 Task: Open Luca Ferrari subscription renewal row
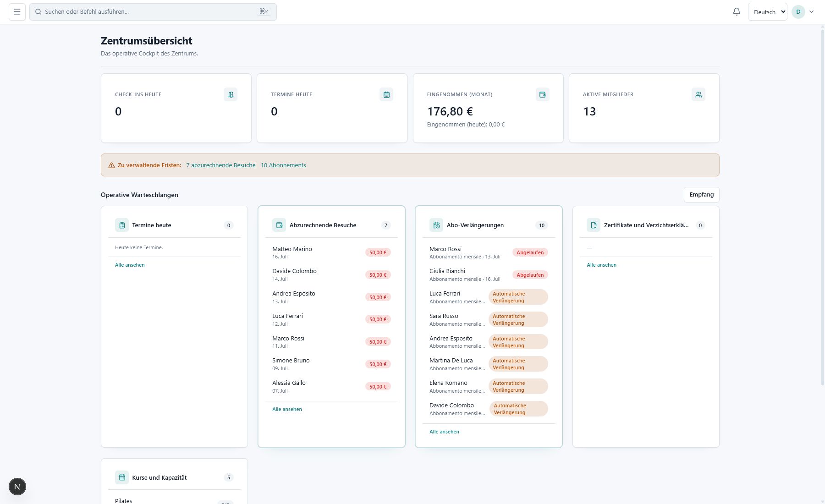[x=489, y=297]
